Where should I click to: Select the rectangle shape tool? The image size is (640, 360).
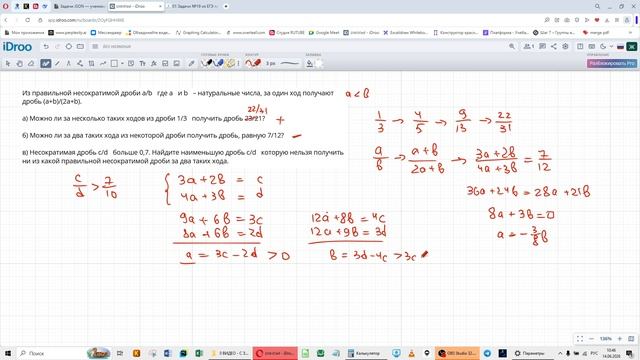coord(114,63)
